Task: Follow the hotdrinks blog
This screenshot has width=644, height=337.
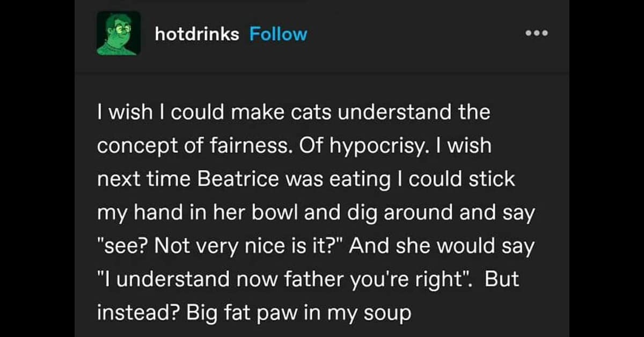Action: point(278,34)
